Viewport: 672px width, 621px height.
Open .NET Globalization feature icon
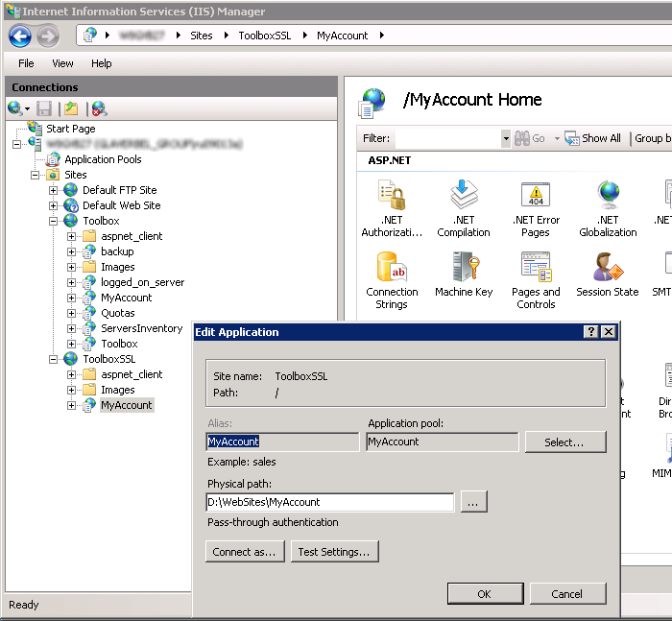[608, 208]
